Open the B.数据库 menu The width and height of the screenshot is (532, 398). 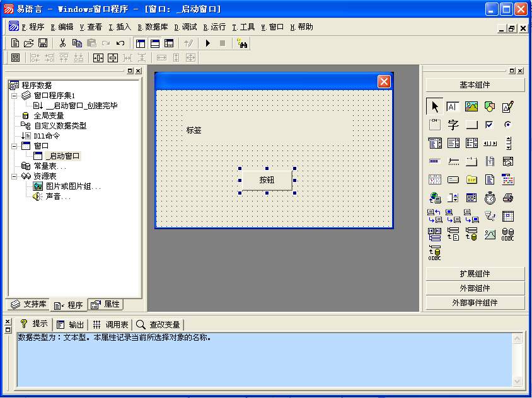click(153, 27)
